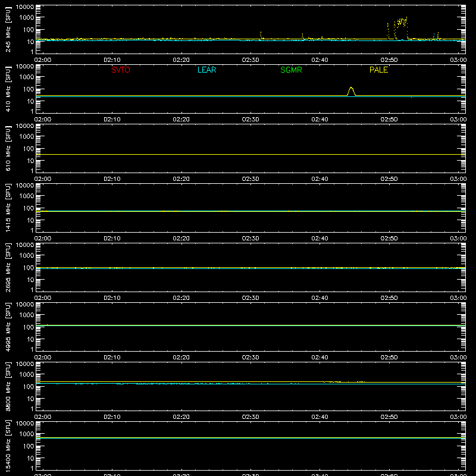Select the 15400 MHz [SFU] axis title
This screenshot has width=476, height=476.
pos(8,446)
